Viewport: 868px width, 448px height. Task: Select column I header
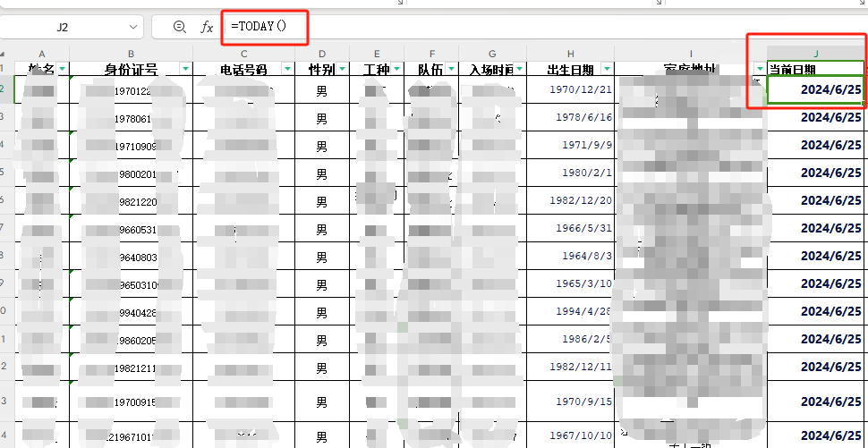click(x=691, y=54)
